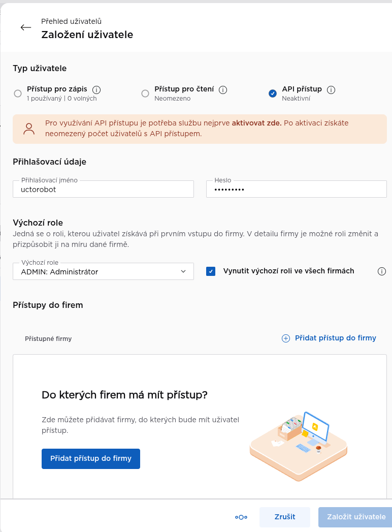The image size is (392, 532).
Task: Select the API přístup radio button
Action: [273, 93]
